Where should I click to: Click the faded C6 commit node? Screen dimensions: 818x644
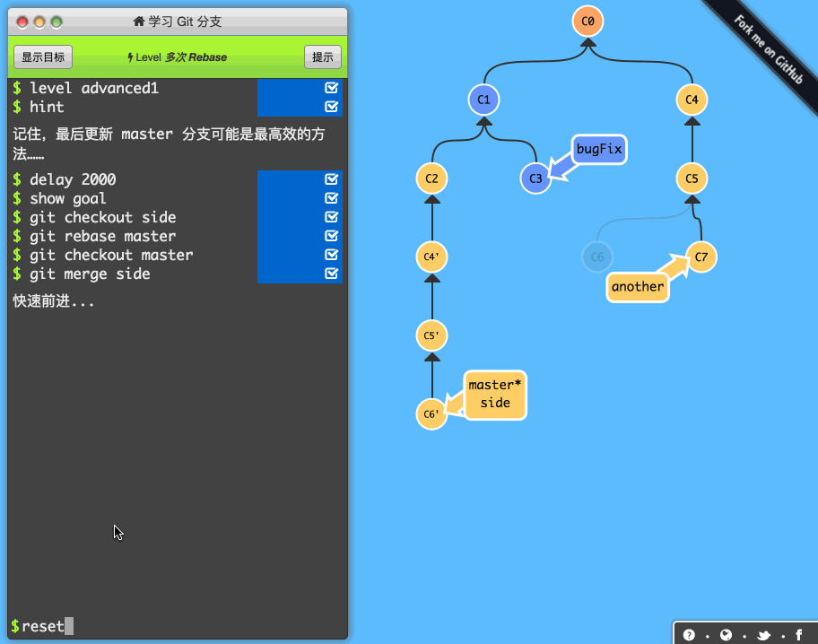point(597,257)
